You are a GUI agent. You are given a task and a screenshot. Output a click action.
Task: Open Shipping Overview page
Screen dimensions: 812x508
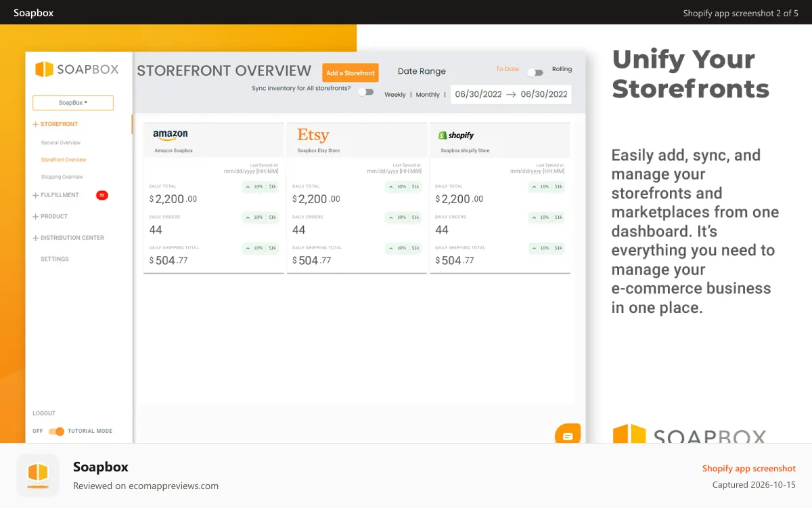tap(62, 177)
